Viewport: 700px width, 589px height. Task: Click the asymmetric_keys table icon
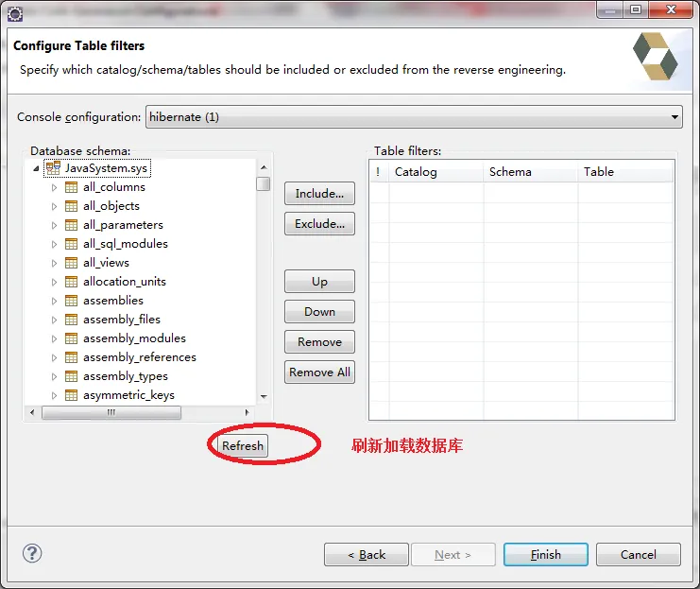click(71, 395)
